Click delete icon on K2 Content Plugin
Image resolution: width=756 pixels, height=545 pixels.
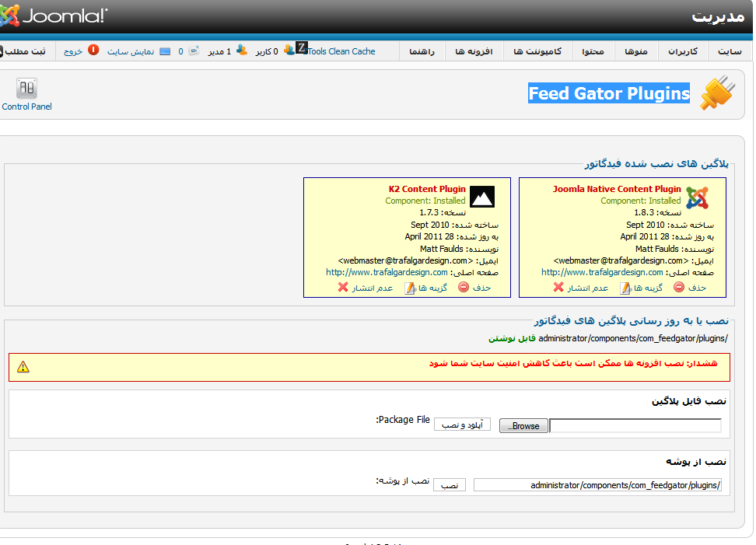click(x=464, y=287)
